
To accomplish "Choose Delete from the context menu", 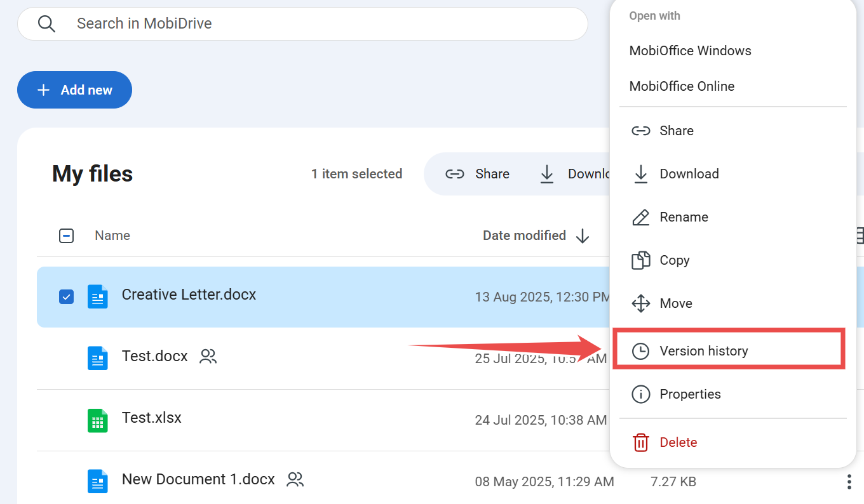I will (733, 442).
